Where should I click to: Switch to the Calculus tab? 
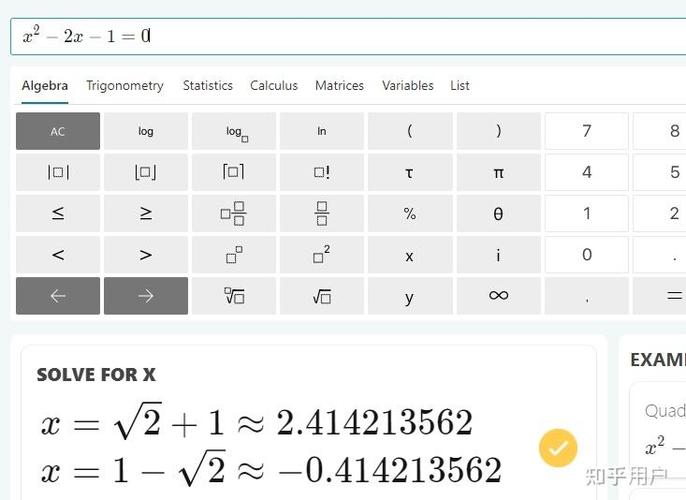[274, 86]
